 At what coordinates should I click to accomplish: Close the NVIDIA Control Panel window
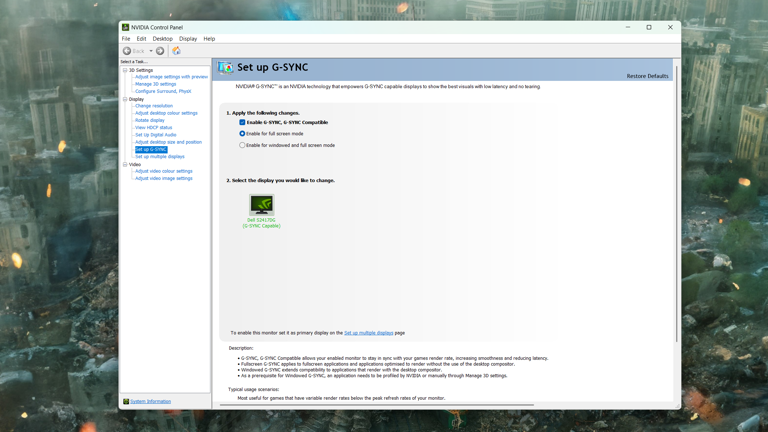point(670,27)
